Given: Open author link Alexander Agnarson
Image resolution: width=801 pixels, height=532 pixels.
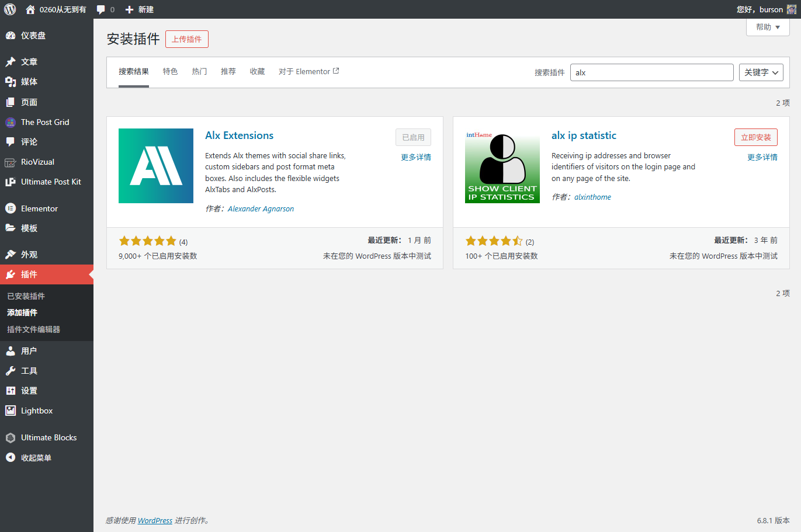Looking at the screenshot, I should click(x=261, y=209).
